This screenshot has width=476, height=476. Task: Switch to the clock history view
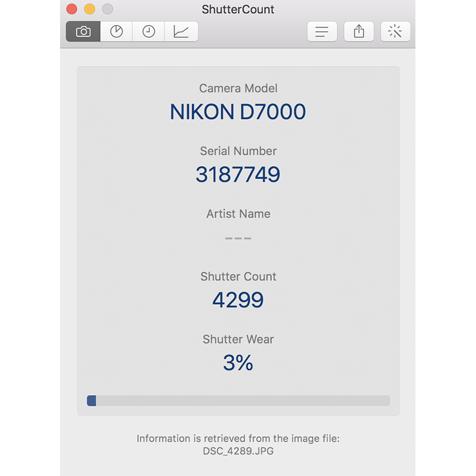tap(149, 32)
